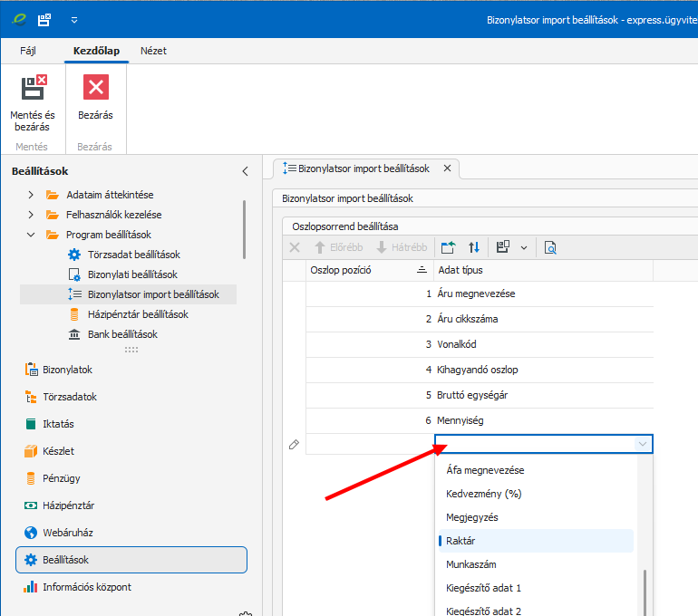Switch to the Nézet ribbon tab
This screenshot has width=698, height=616.
(x=153, y=51)
